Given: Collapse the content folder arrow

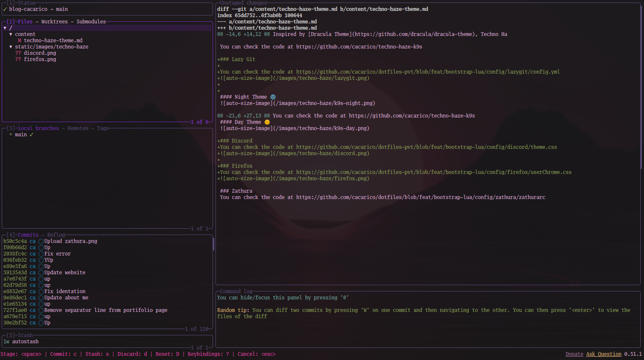Looking at the screenshot, I should (11, 34).
